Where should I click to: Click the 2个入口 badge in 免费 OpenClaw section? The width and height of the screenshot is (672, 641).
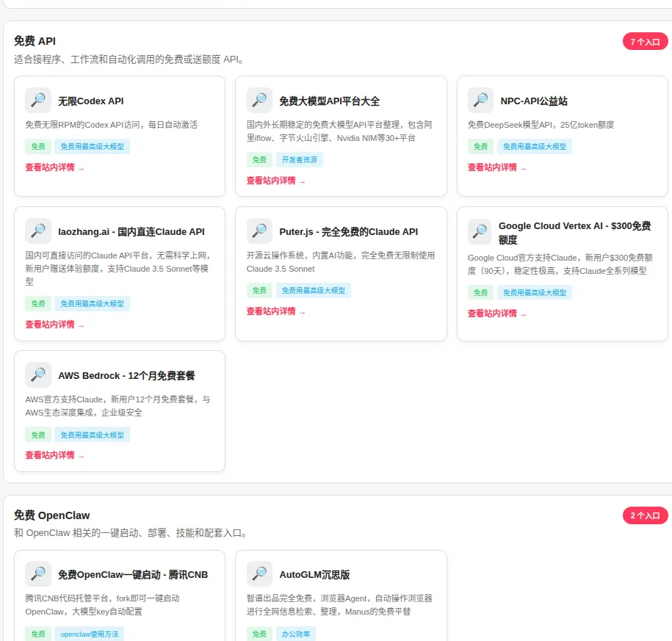(645, 515)
